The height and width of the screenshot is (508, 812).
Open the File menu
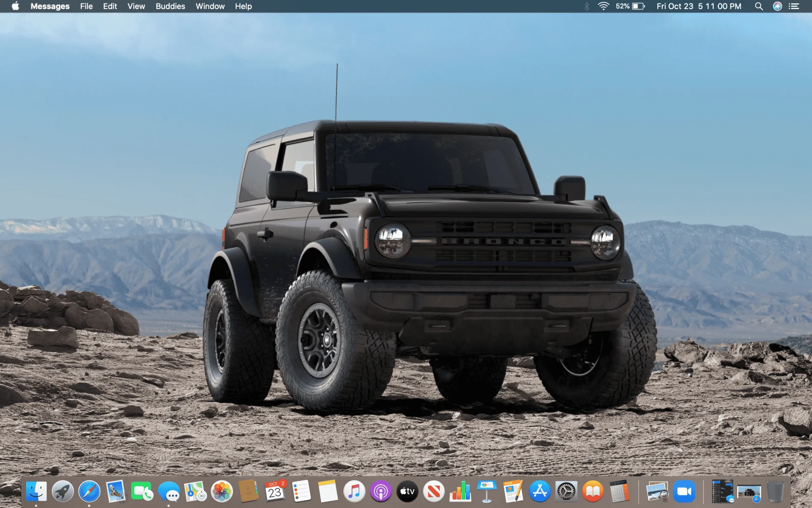coord(86,6)
